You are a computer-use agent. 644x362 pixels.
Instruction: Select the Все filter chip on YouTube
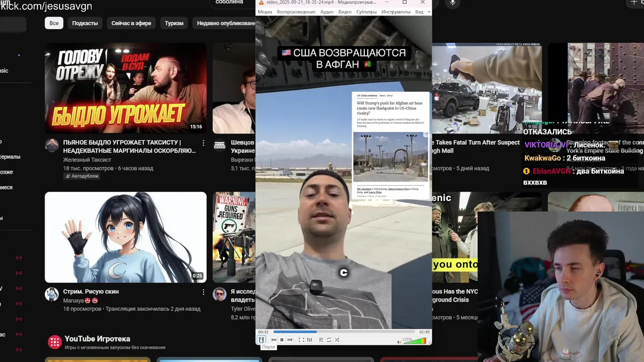pyautogui.click(x=54, y=23)
